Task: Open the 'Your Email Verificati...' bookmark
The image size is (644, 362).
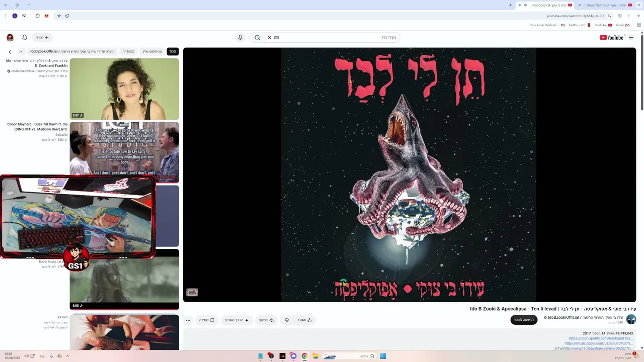Action: (x=547, y=25)
